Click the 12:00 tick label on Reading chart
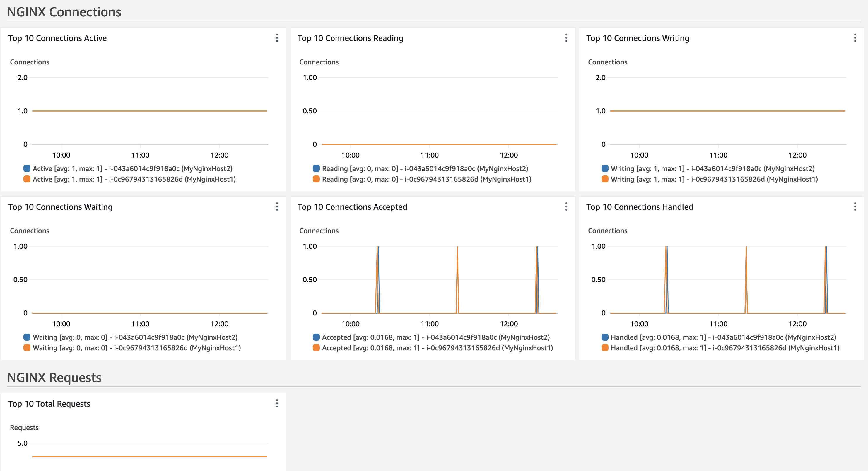The image size is (868, 471). 508,155
